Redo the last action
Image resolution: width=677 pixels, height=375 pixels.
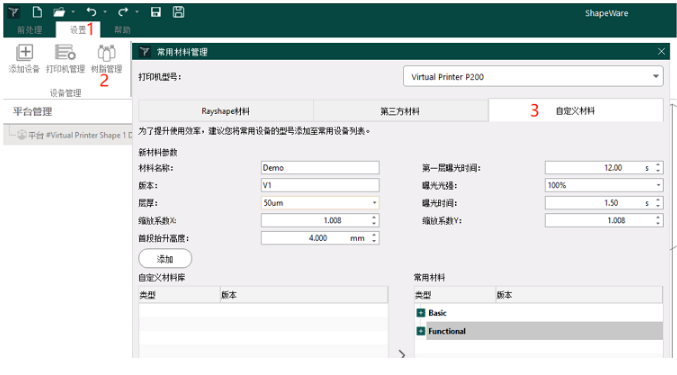(x=123, y=12)
